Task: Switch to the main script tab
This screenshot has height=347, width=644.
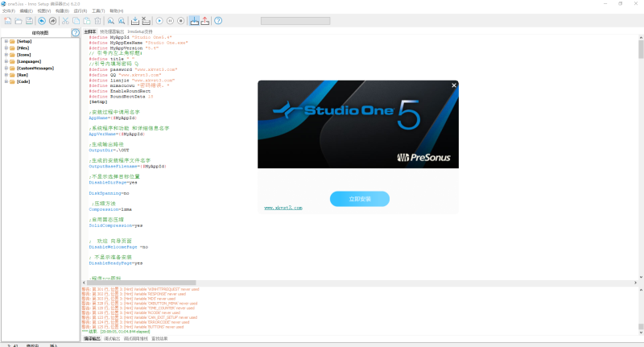Action: pos(90,31)
